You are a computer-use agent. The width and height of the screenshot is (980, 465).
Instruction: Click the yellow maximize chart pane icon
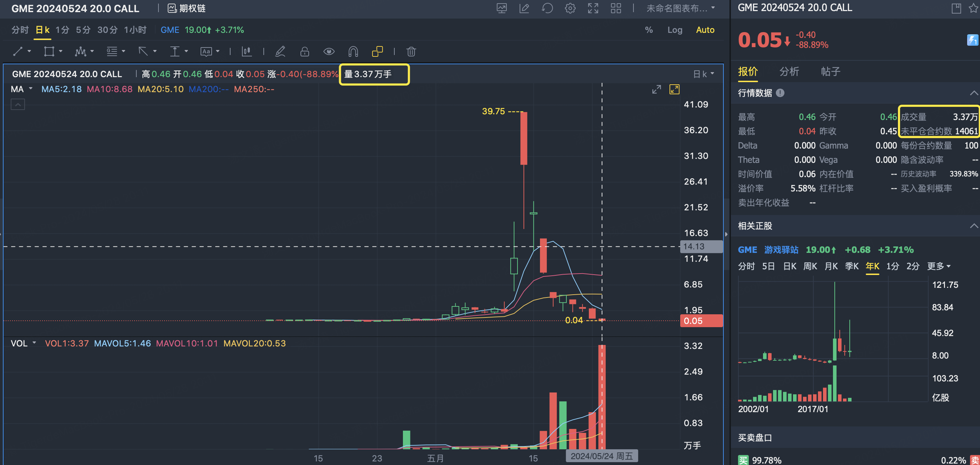click(x=674, y=90)
